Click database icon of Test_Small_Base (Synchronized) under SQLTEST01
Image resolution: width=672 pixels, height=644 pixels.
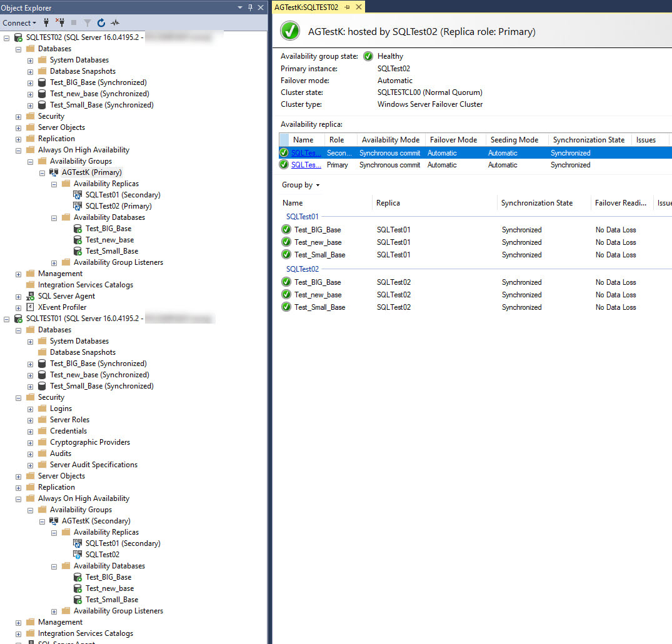click(42, 386)
